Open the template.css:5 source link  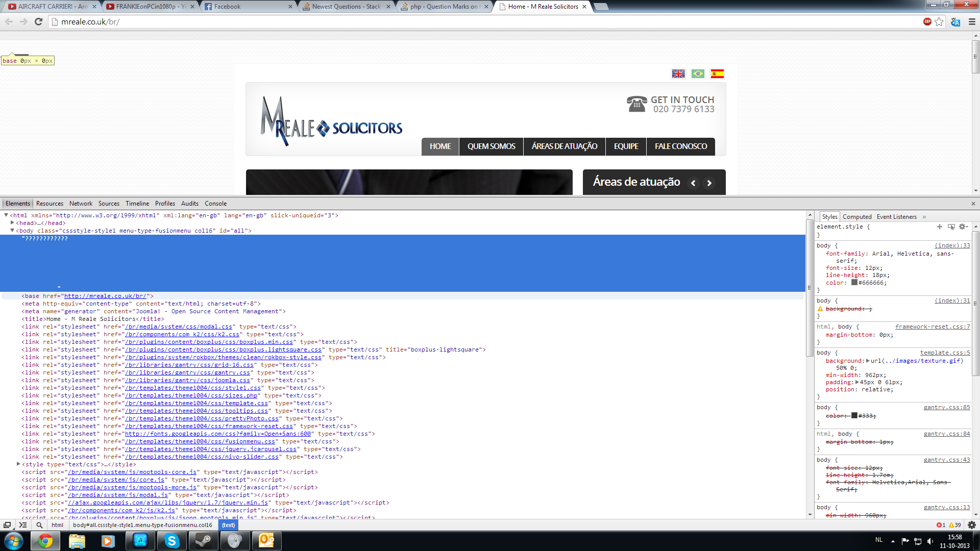(x=945, y=353)
